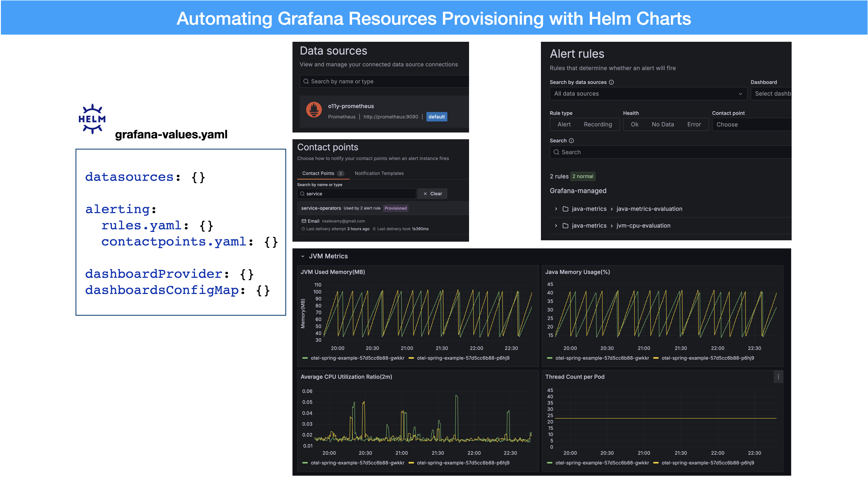
Task: Clear the contact points search
Action: point(432,194)
